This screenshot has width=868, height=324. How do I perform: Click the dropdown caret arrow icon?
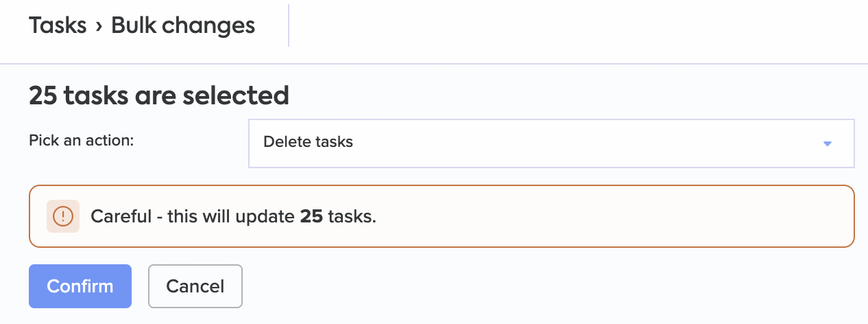[827, 143]
